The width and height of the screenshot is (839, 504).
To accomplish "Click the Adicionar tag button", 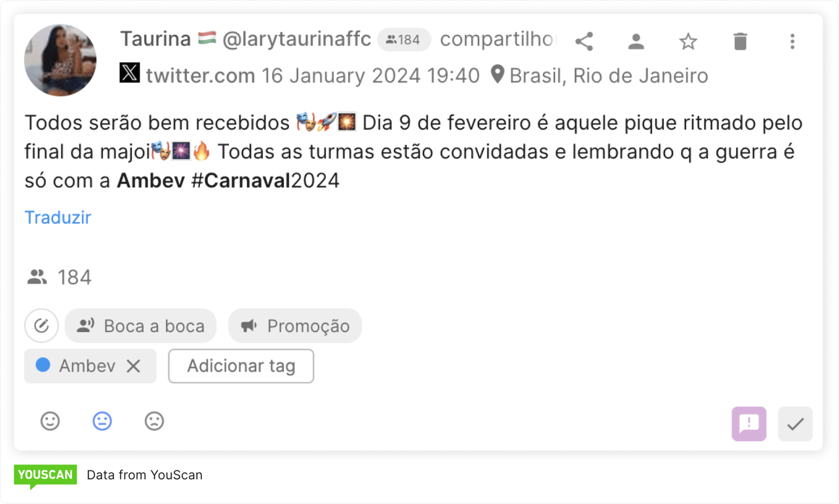I will 241,366.
